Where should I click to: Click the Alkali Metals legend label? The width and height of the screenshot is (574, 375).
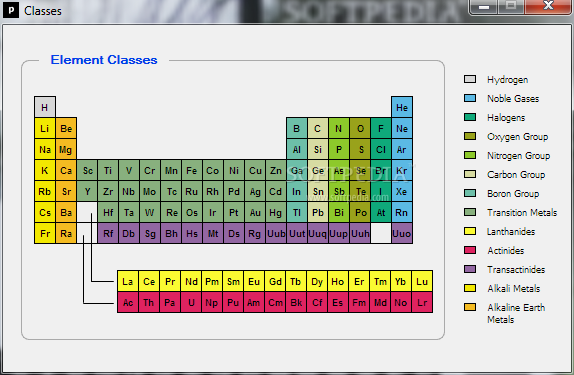514,289
